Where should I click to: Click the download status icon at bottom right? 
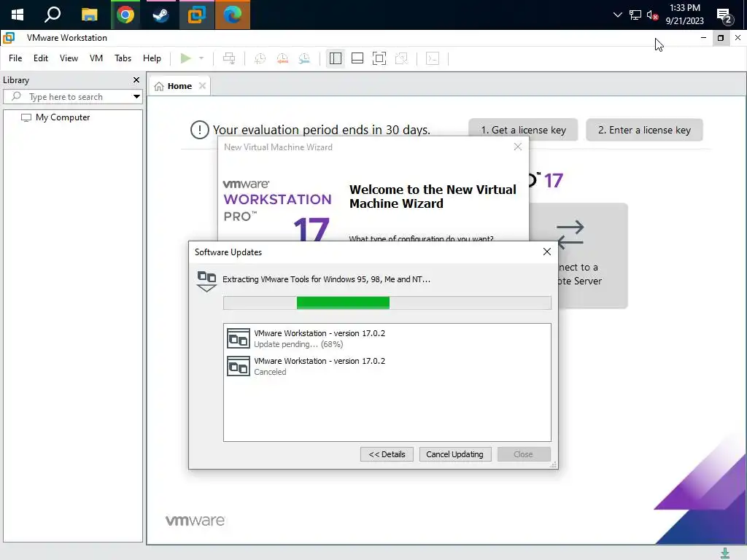[724, 553]
